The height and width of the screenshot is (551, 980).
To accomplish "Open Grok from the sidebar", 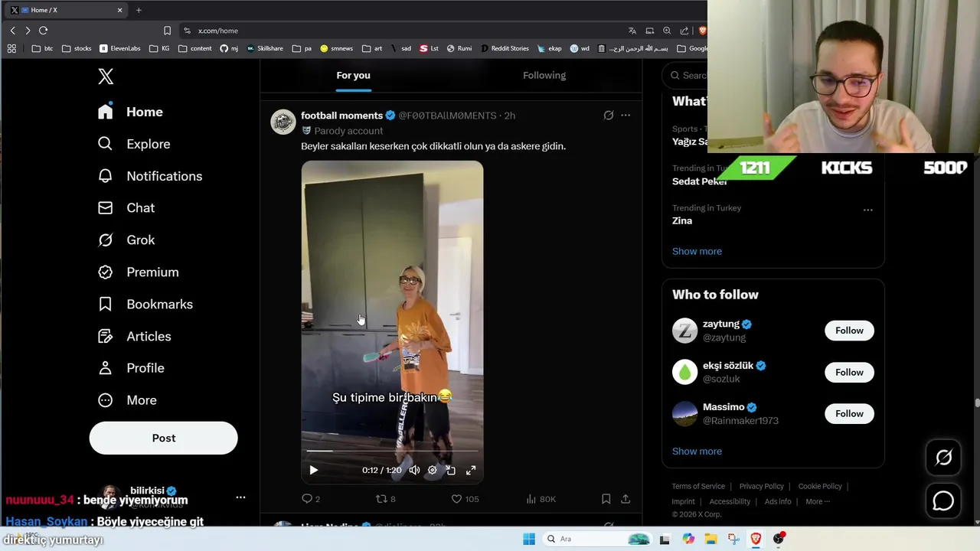I will pos(126,240).
